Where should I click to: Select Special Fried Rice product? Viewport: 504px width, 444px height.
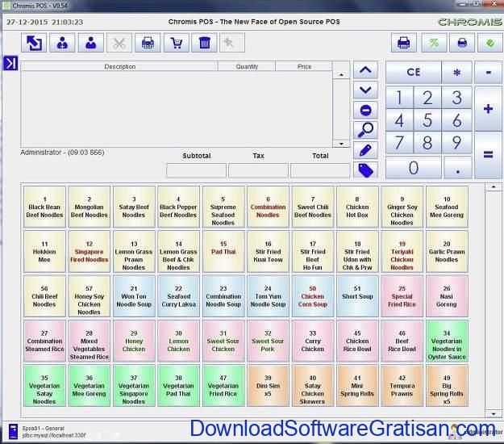[x=402, y=296]
